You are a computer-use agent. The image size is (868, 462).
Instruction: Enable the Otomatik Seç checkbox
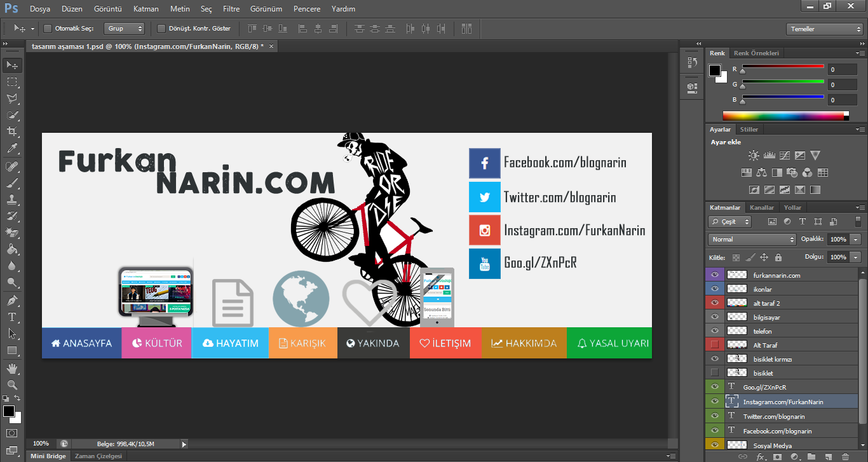[x=48, y=29]
